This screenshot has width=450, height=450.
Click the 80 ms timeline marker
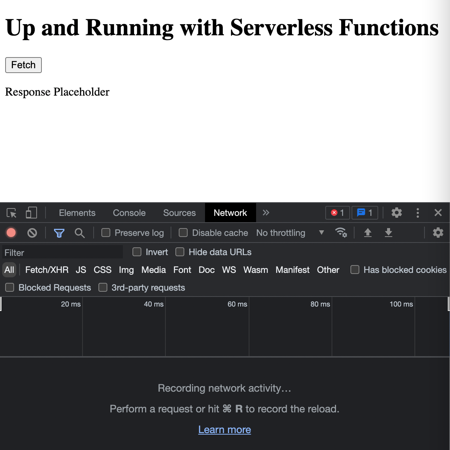pos(320,304)
